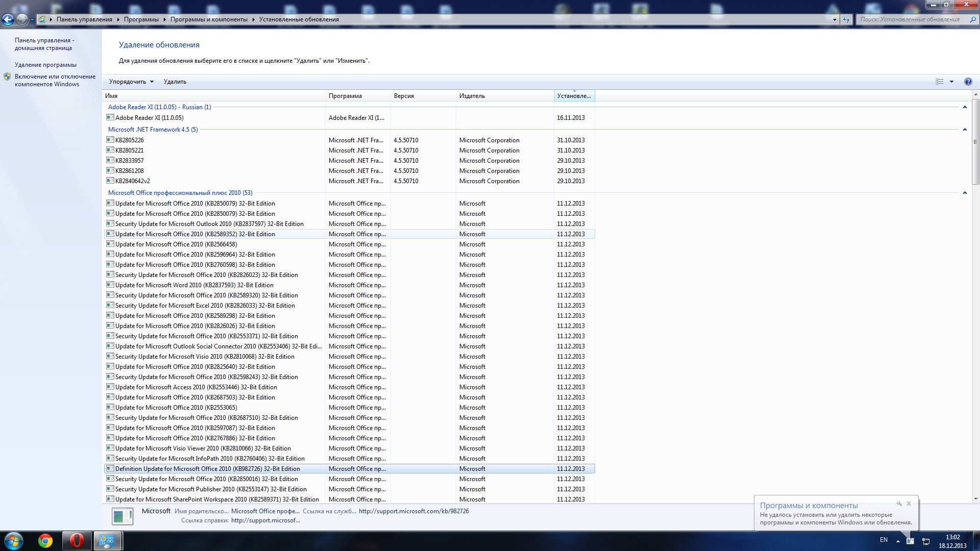Click the control panel icon in address bar
980x551 pixels.
[42, 19]
